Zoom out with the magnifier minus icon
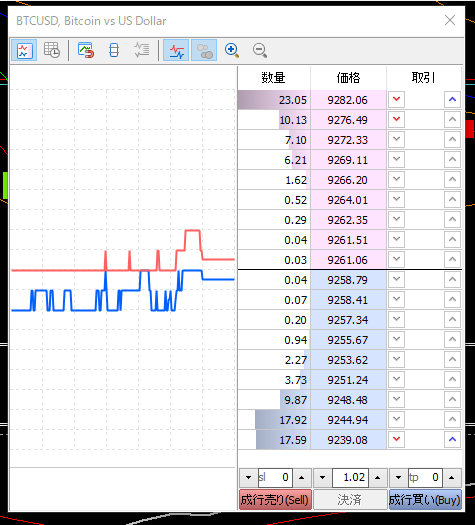 (x=260, y=51)
